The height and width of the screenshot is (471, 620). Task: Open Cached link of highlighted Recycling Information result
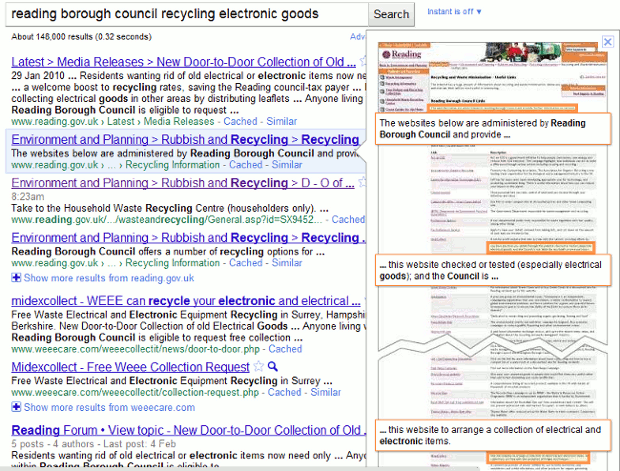pos(246,165)
